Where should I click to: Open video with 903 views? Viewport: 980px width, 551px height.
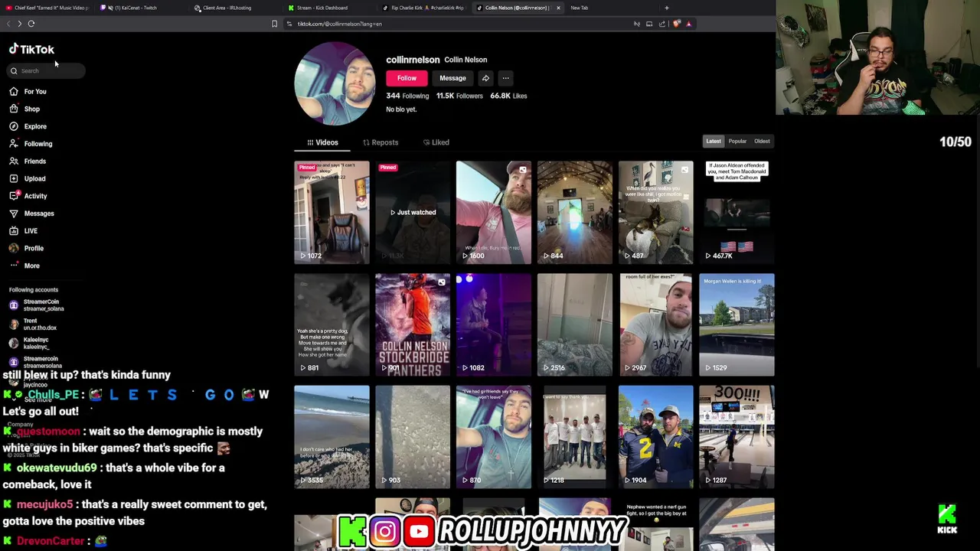(413, 437)
